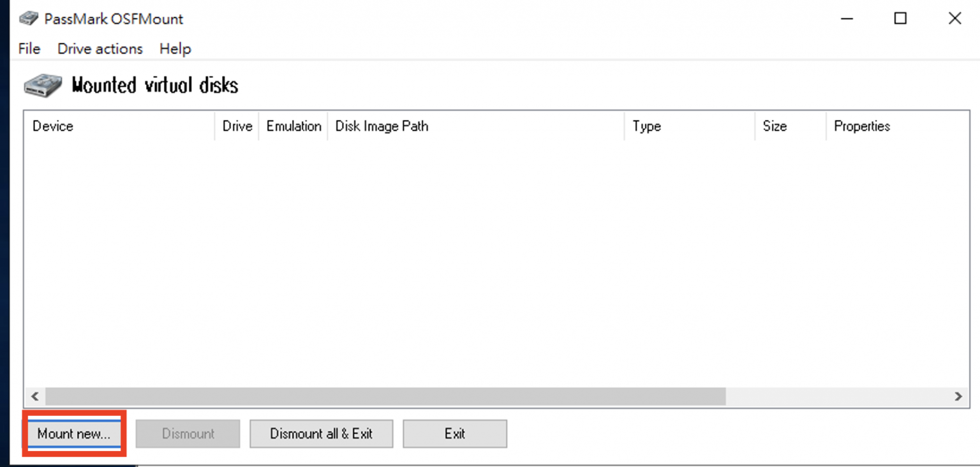
Task: Sort the list by Size column
Action: (790, 126)
